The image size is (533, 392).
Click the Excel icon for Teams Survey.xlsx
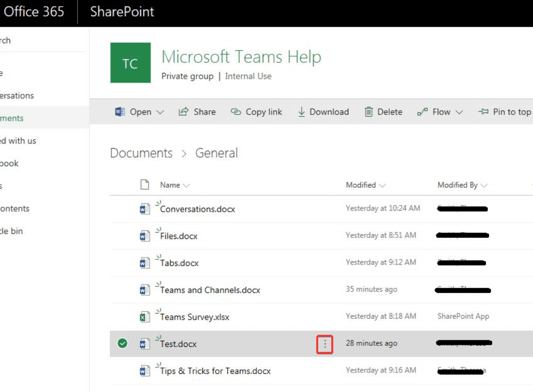pos(145,317)
